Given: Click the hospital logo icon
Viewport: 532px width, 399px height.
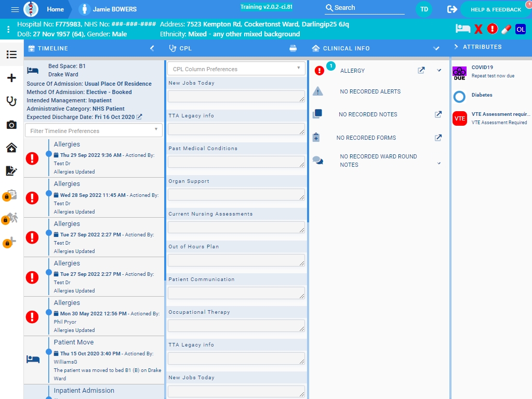Looking at the screenshot, I should click(x=31, y=9).
